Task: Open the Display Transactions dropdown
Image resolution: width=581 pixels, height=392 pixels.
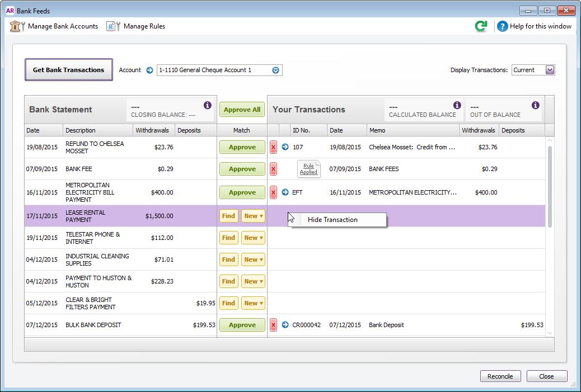Action: coord(549,69)
